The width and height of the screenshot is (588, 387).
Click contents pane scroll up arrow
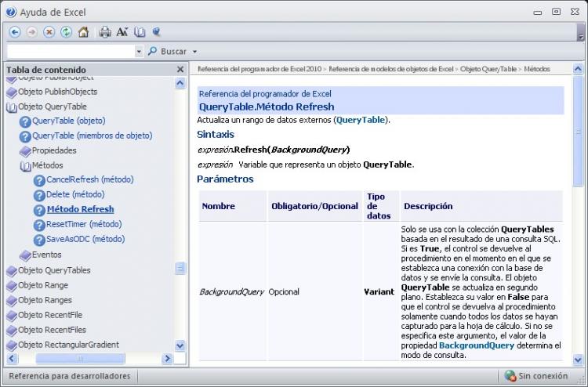[180, 83]
